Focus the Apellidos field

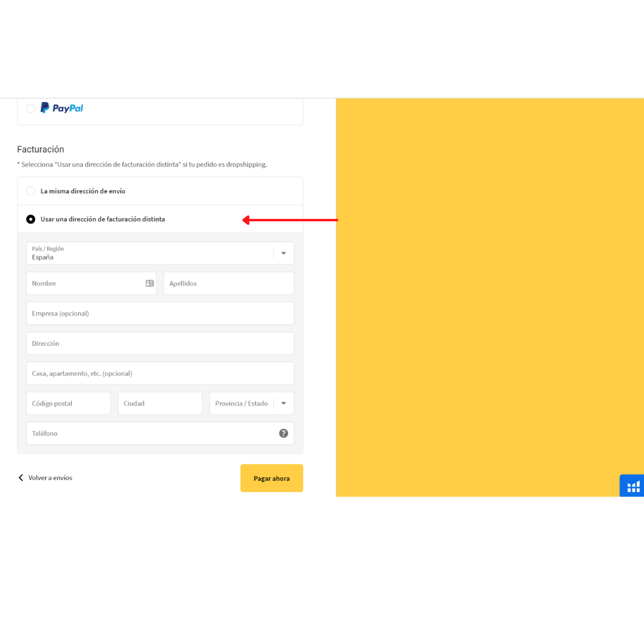(x=228, y=284)
